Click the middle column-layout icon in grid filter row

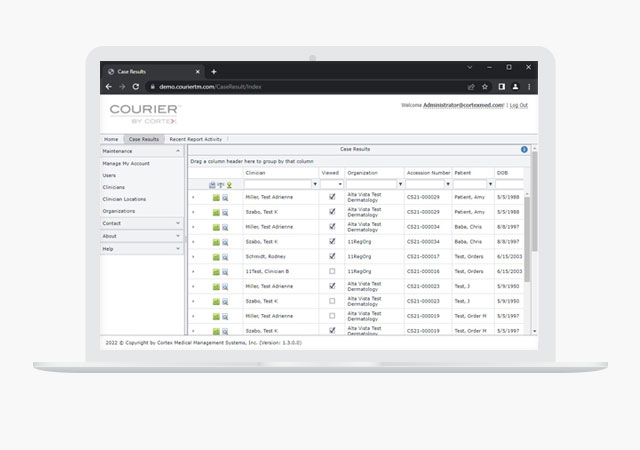[221, 185]
